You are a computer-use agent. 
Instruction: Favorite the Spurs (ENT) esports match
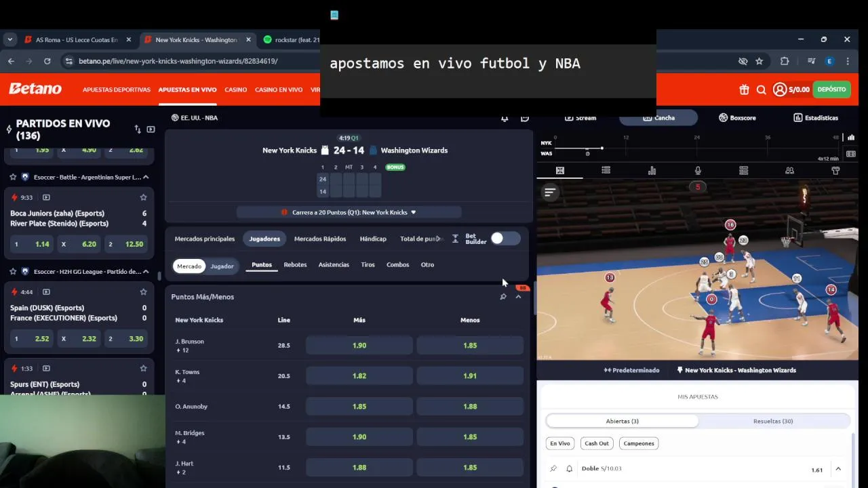pyautogui.click(x=143, y=369)
